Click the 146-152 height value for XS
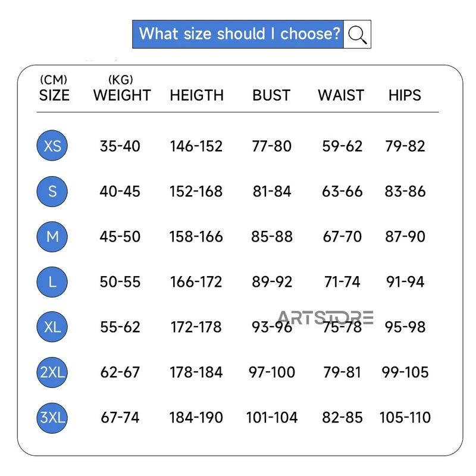 coord(196,146)
